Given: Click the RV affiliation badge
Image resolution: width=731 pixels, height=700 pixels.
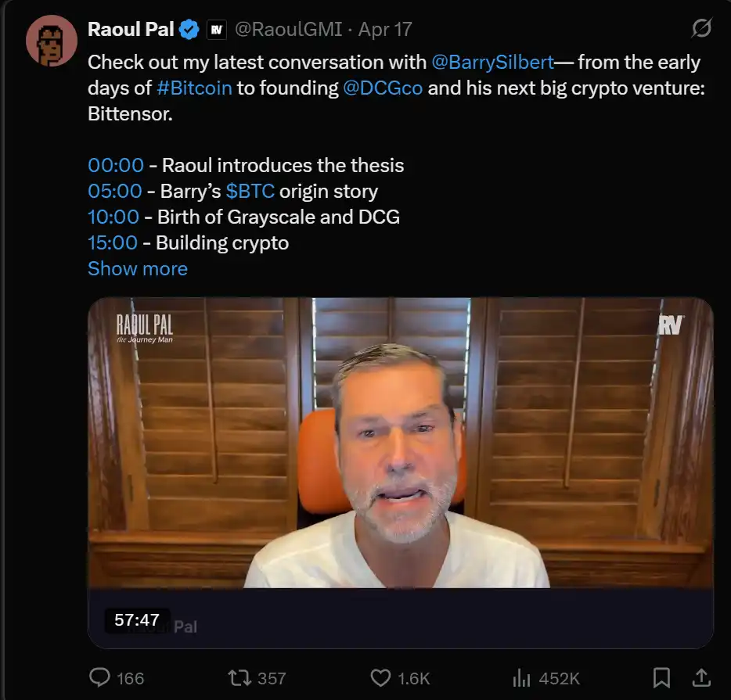Looking at the screenshot, I should (x=217, y=31).
